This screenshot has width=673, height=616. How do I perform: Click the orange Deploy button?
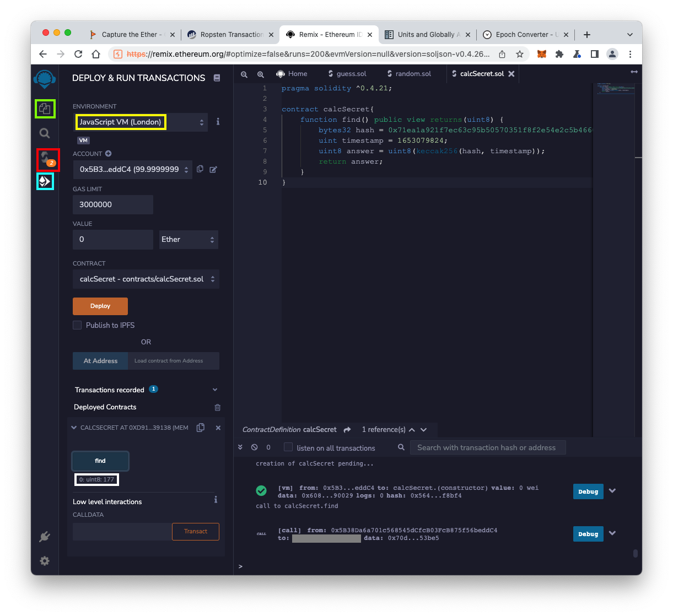(100, 306)
